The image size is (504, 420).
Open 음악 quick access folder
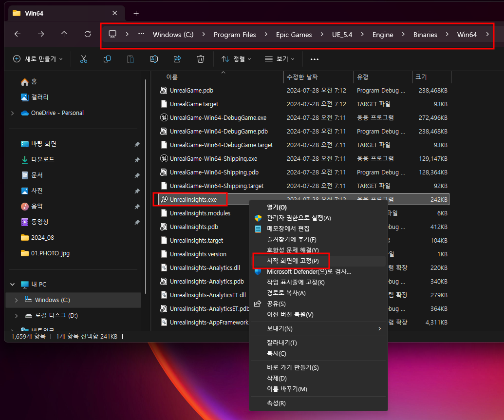[32, 207]
